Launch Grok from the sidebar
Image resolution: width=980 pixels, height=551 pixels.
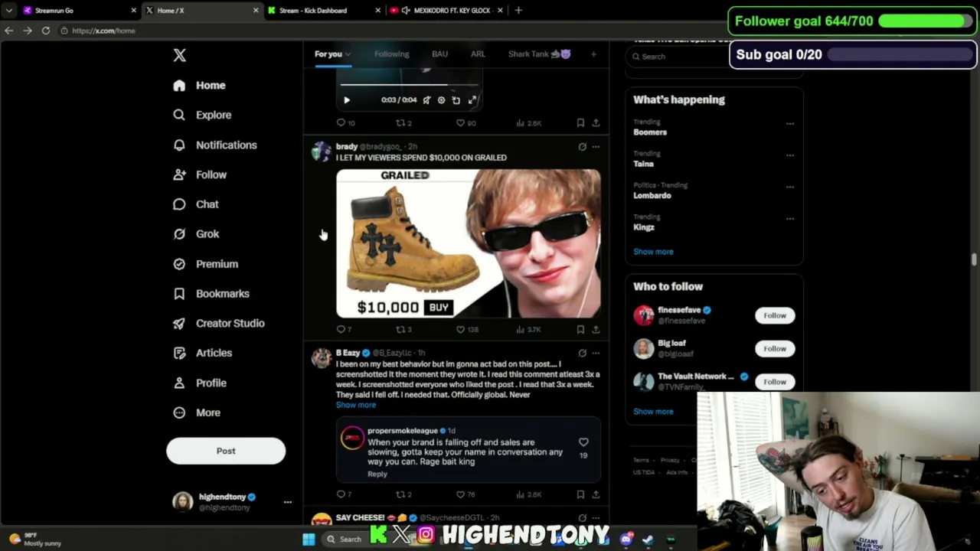(x=196, y=234)
